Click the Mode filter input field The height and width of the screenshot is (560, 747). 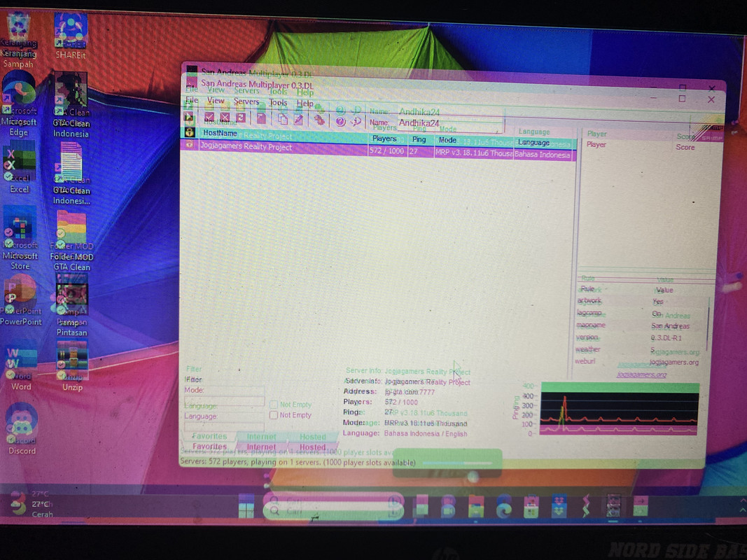(225, 400)
